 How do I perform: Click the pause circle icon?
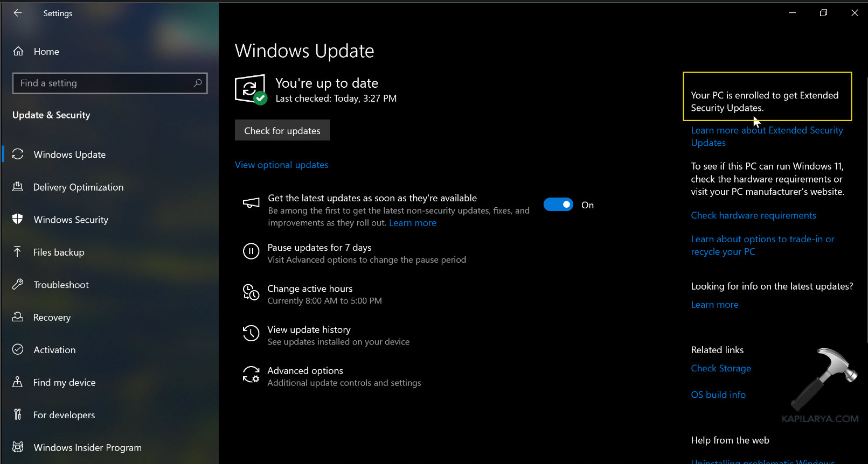pos(251,251)
